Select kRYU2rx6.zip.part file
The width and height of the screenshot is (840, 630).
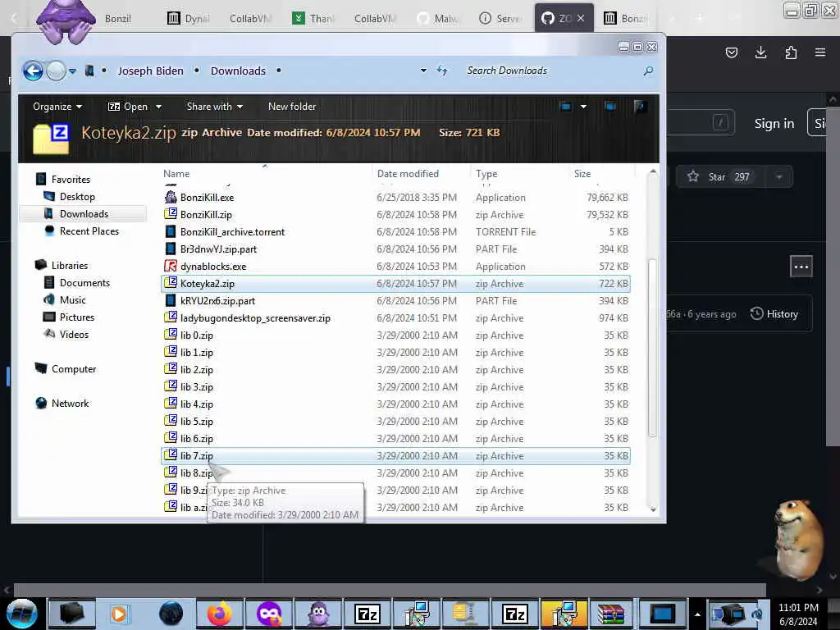[217, 300]
